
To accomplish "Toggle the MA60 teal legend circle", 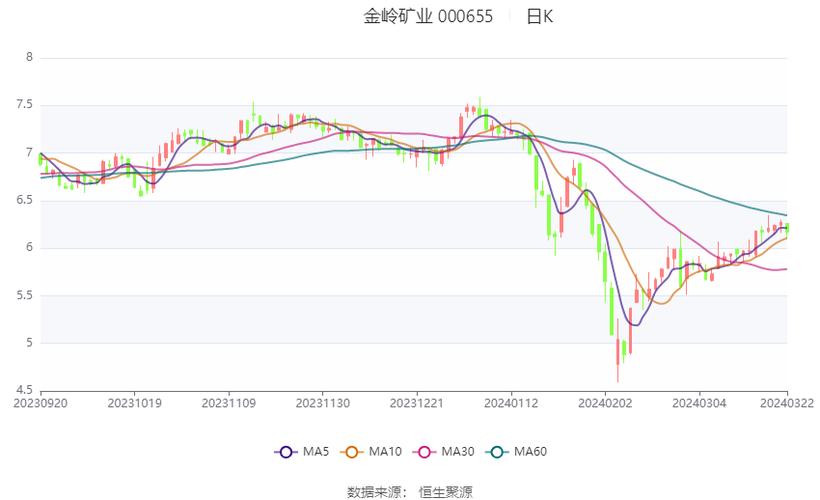I will 497,452.
